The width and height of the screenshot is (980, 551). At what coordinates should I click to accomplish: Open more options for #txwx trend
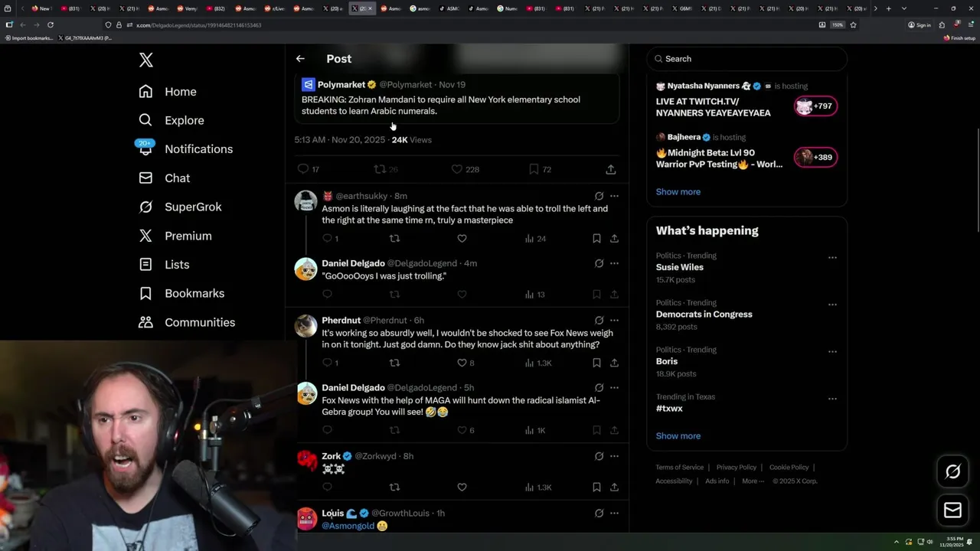coord(832,399)
